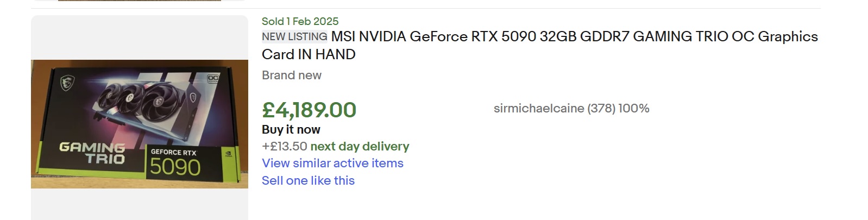Screen dimensions: 868x220
Task: Click the GAMING TRIO text on the box photo
Action: [92, 153]
